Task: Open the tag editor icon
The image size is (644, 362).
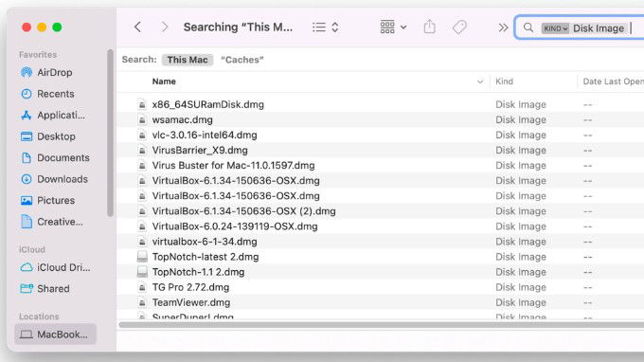Action: coord(459,27)
